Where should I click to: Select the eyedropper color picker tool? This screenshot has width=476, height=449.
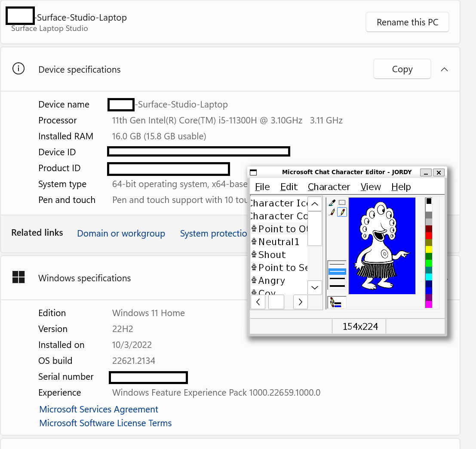pyautogui.click(x=332, y=203)
